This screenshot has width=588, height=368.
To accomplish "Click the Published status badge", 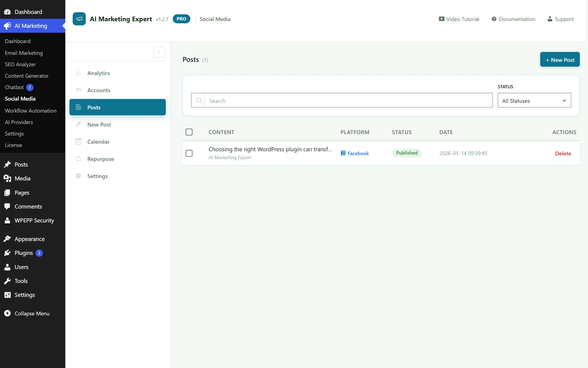I will point(407,153).
